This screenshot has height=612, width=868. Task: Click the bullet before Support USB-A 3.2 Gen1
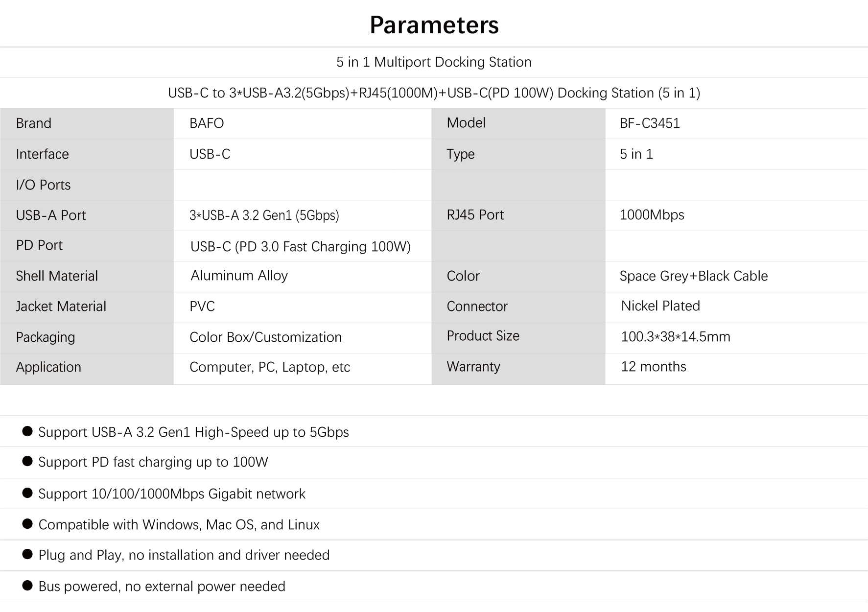click(x=27, y=431)
